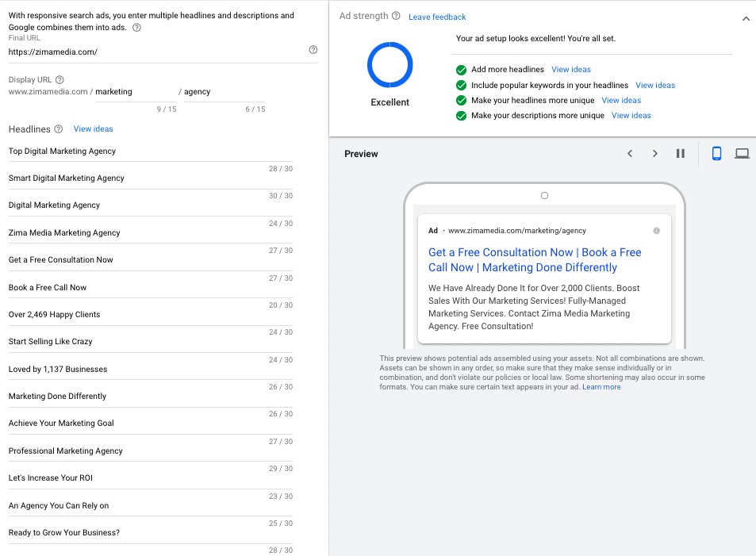Pause the ad preview rotation
Image resolution: width=756 pixels, height=556 pixels.
pos(680,154)
